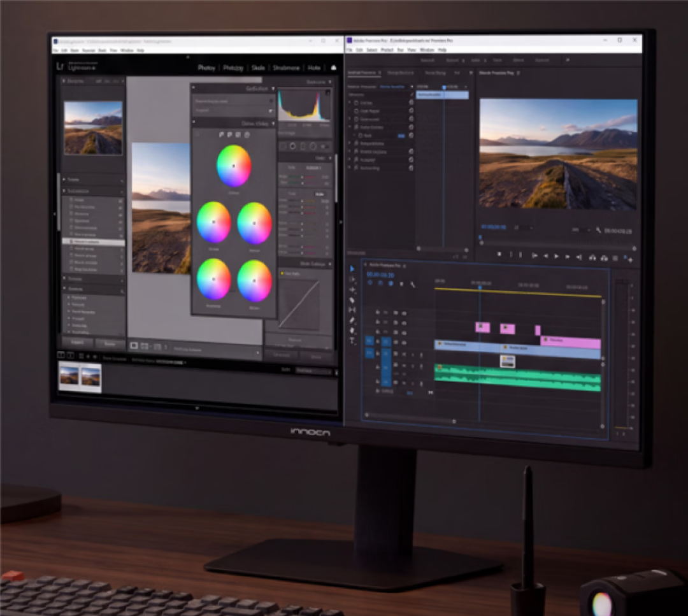Viewport: 688px width, 616px height.
Task: Open the wrench settings in Premiere's timeline
Action: tap(413, 284)
